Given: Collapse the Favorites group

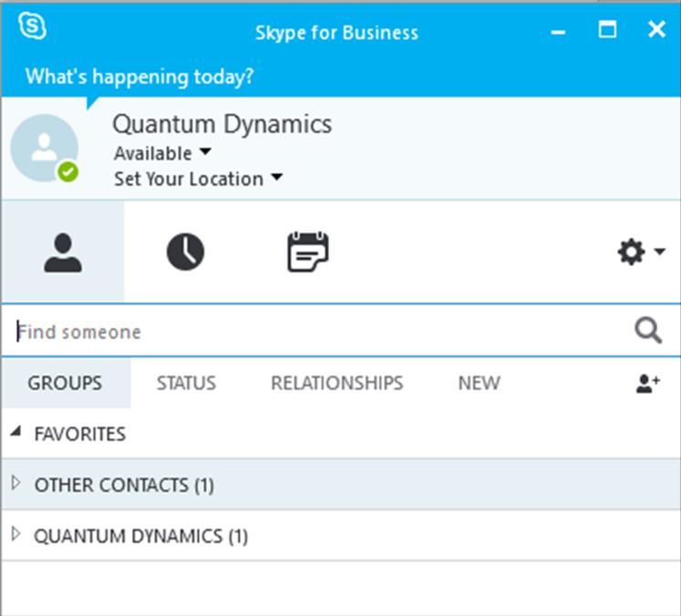Looking at the screenshot, I should tap(16, 431).
